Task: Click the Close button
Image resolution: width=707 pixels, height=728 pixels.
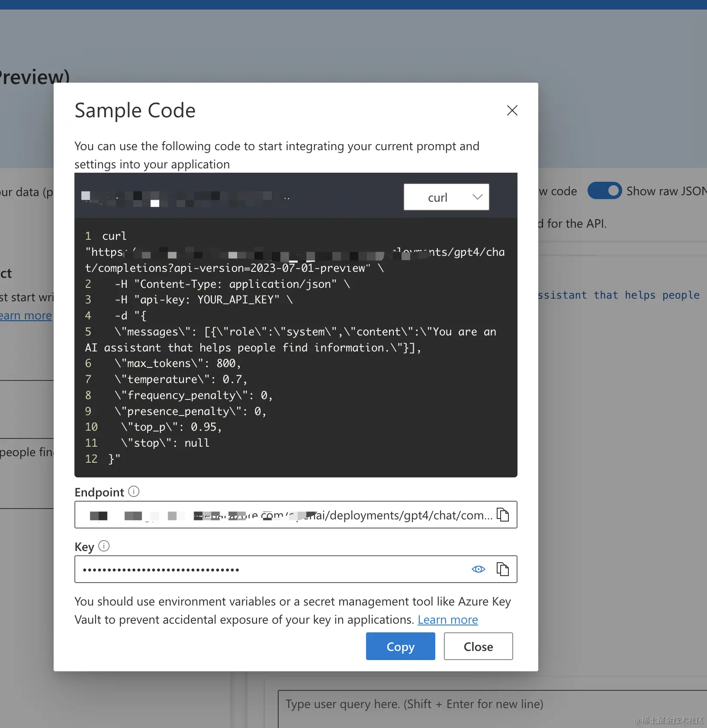Action: click(x=478, y=646)
